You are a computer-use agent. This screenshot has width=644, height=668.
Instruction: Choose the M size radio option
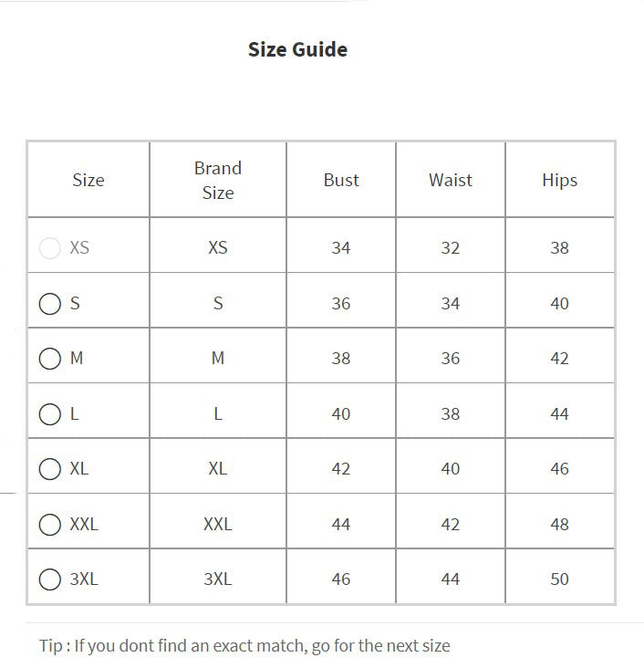[50, 359]
